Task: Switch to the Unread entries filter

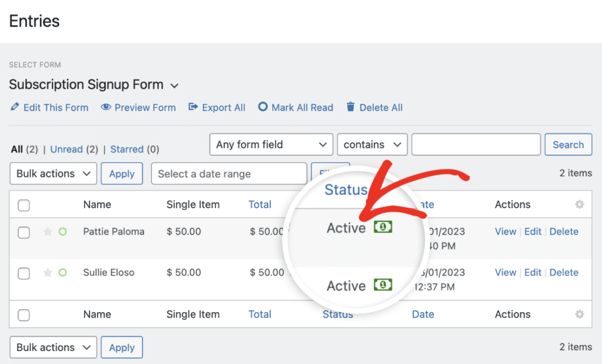Action: [66, 149]
